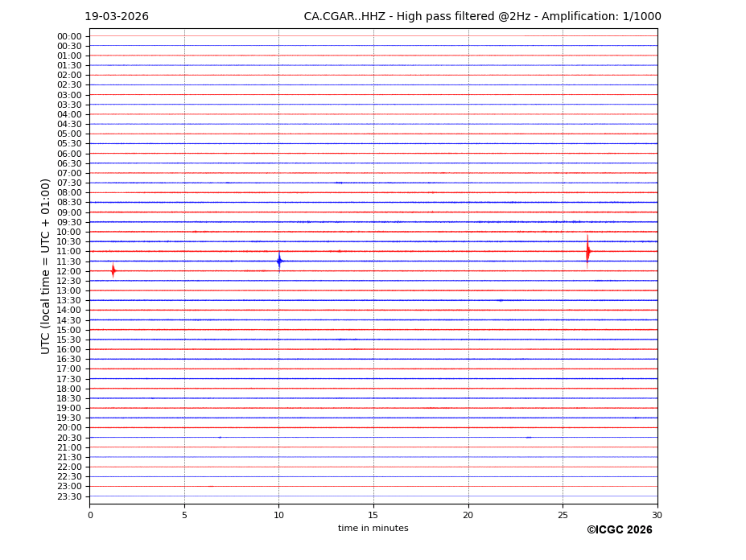
Task: Click the large red seismic spike on the 11:00 trace
Action: (x=587, y=251)
